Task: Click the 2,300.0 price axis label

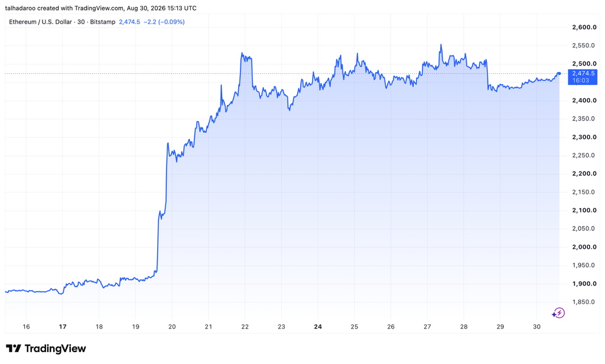Action: (584, 137)
